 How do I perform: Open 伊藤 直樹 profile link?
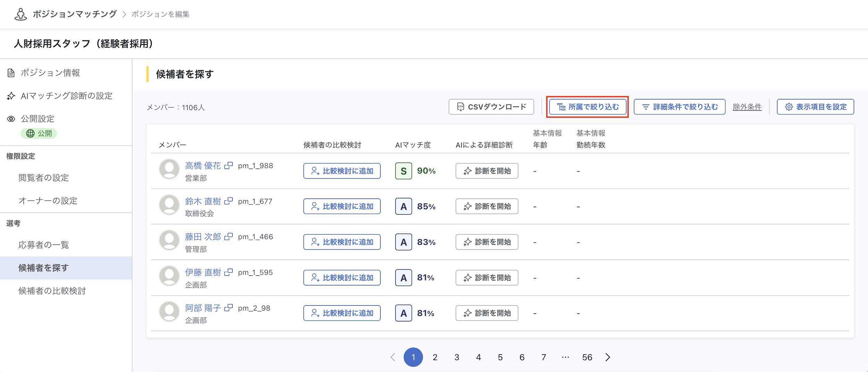203,273
